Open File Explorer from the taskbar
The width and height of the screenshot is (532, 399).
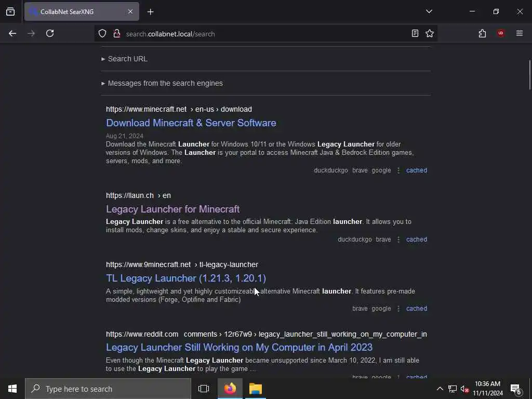(x=256, y=389)
